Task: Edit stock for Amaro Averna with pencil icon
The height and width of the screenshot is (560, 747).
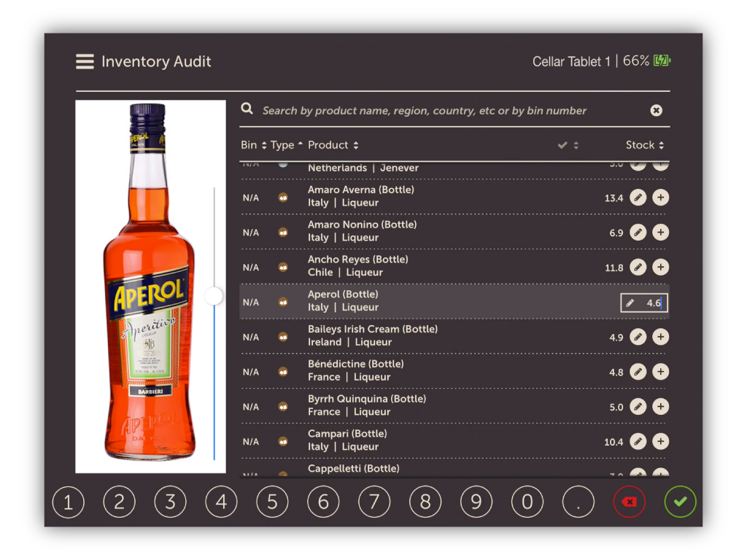Action: pos(638,197)
